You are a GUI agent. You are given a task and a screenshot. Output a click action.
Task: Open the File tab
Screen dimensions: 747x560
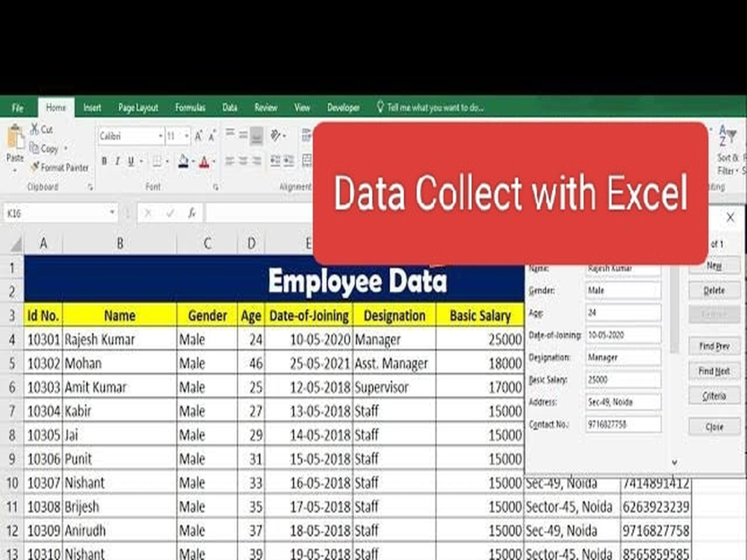(18, 108)
